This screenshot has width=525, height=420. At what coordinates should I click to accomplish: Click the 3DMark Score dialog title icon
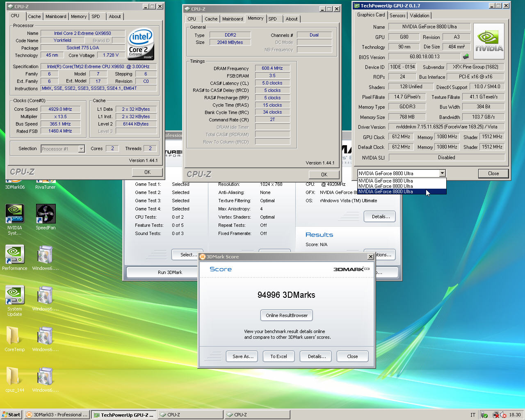[x=203, y=257]
